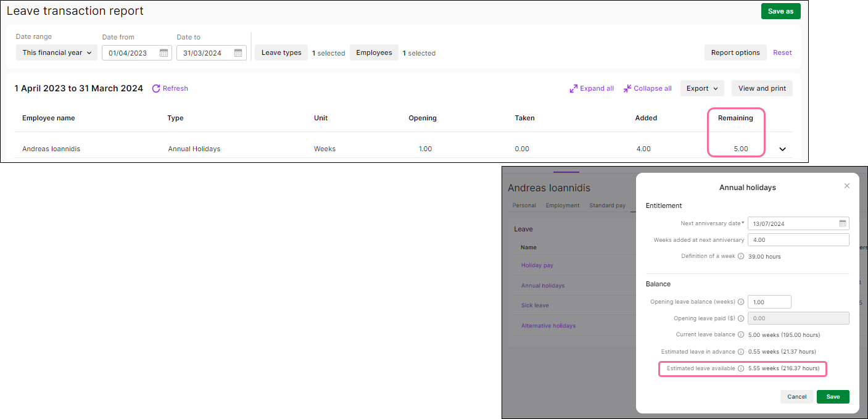Click the Expand all arrows icon
This screenshot has height=419, width=868.
click(573, 88)
